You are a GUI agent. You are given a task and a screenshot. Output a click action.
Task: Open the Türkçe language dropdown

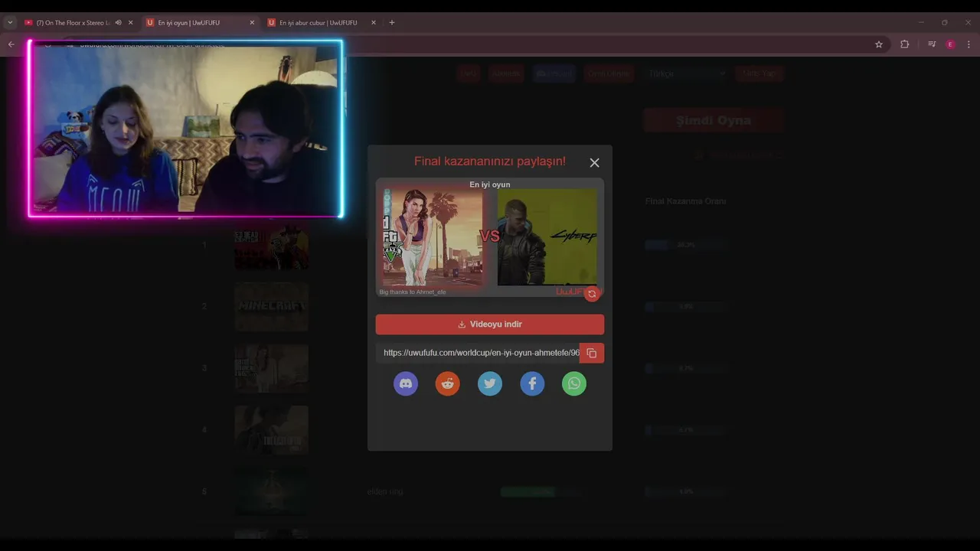coord(686,73)
